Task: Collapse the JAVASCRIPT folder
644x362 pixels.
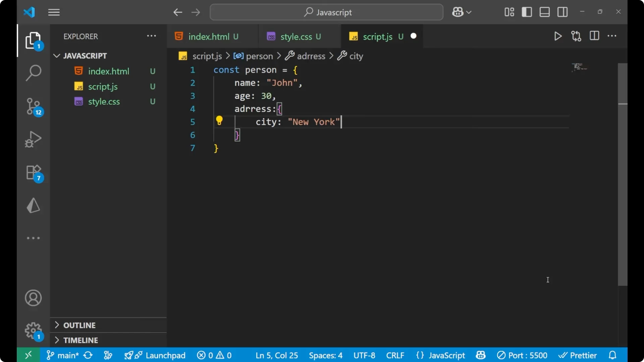Action: tap(56, 56)
